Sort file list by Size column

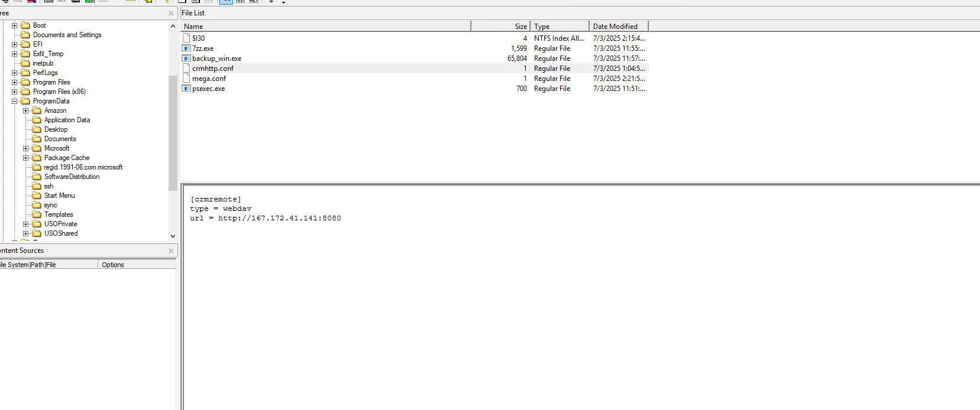click(500, 26)
